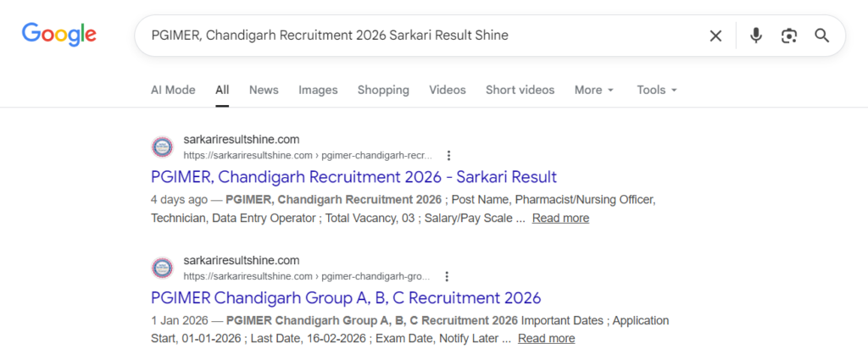
Task: Open PGIMER Chandigarh Group A, B, C link
Action: 346,298
